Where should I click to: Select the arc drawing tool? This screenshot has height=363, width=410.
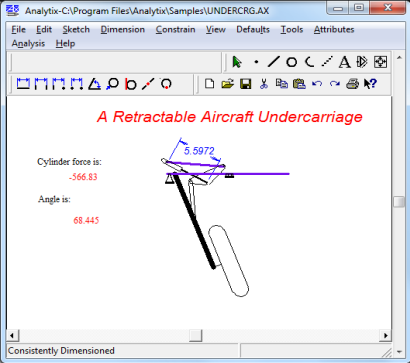(x=310, y=62)
